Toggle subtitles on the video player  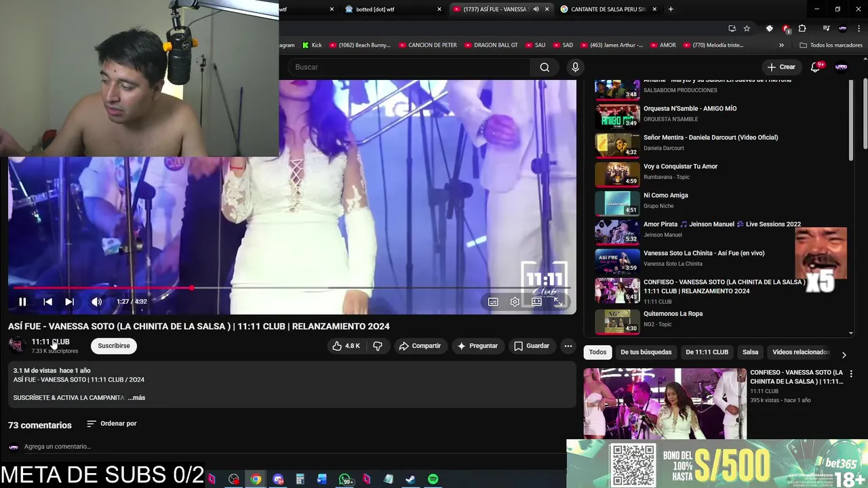(493, 302)
